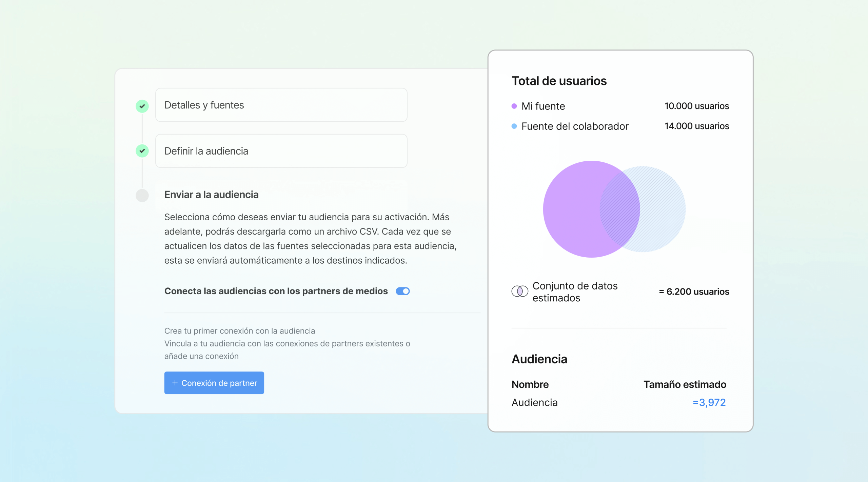The width and height of the screenshot is (868, 482).
Task: Disable the Conecta las audiencias con partners toggle
Action: point(402,291)
